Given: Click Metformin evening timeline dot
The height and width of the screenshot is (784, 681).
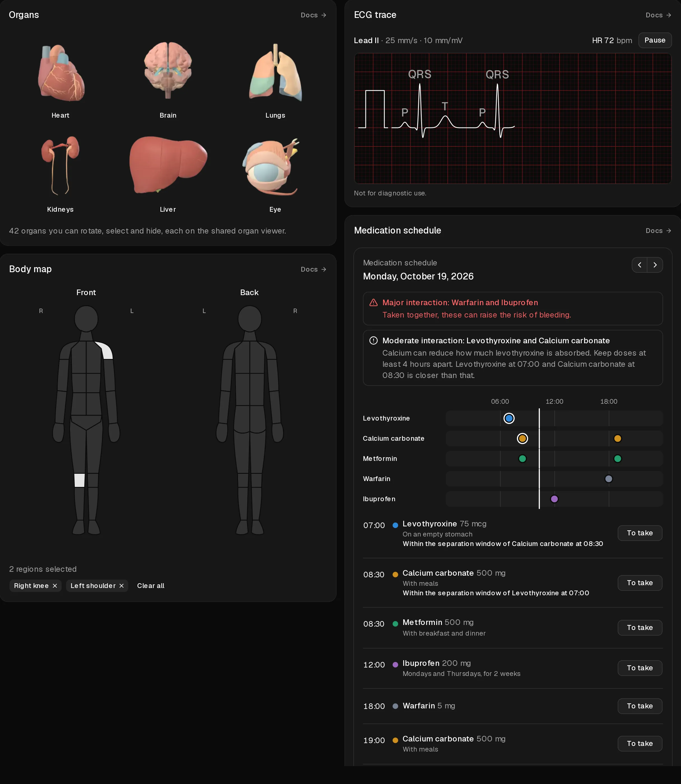Looking at the screenshot, I should point(617,458).
